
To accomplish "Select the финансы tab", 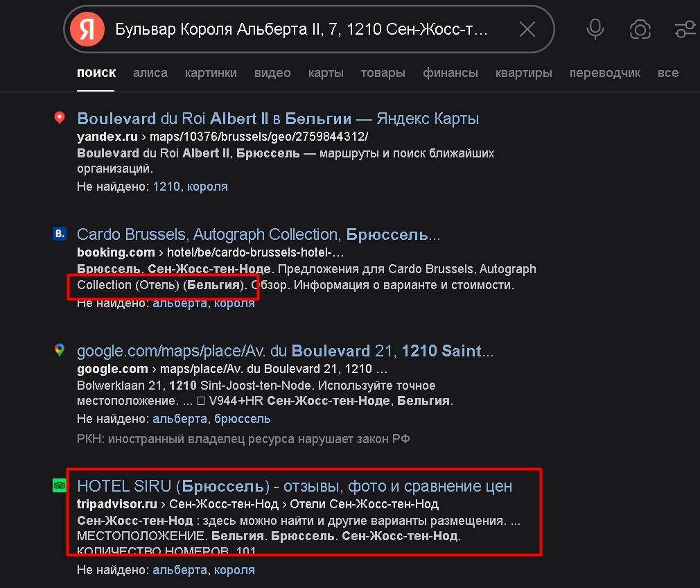I will 450,73.
